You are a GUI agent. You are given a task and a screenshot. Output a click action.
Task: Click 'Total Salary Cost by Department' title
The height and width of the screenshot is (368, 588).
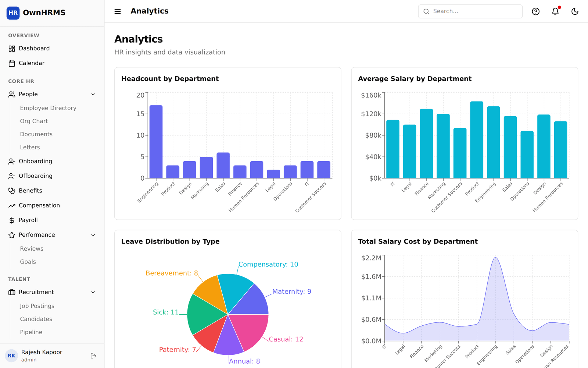pyautogui.click(x=418, y=241)
